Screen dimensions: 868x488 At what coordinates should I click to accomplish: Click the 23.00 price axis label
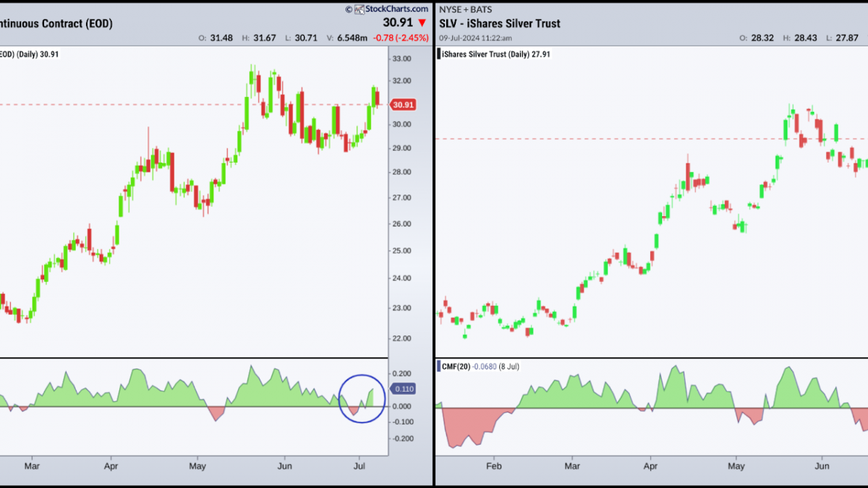click(x=401, y=308)
